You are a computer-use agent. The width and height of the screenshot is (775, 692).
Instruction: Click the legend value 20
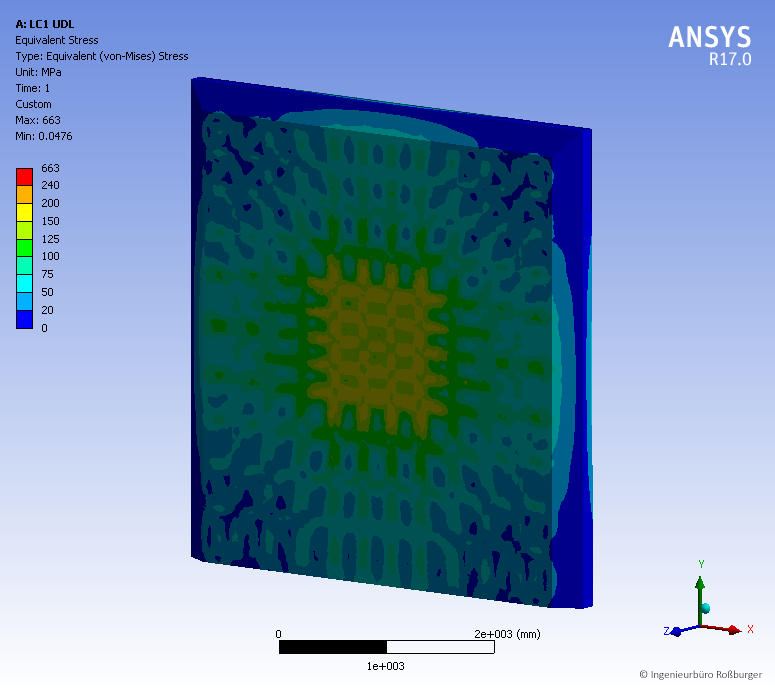click(47, 310)
